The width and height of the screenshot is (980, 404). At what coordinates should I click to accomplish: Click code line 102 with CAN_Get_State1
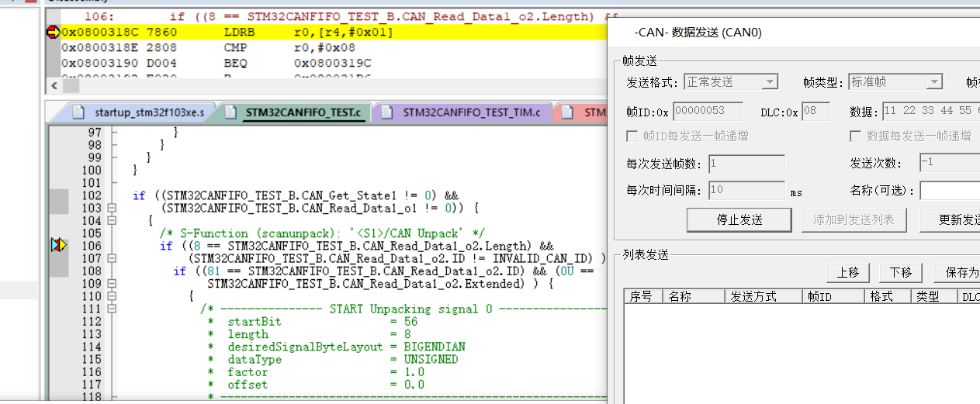click(x=297, y=195)
